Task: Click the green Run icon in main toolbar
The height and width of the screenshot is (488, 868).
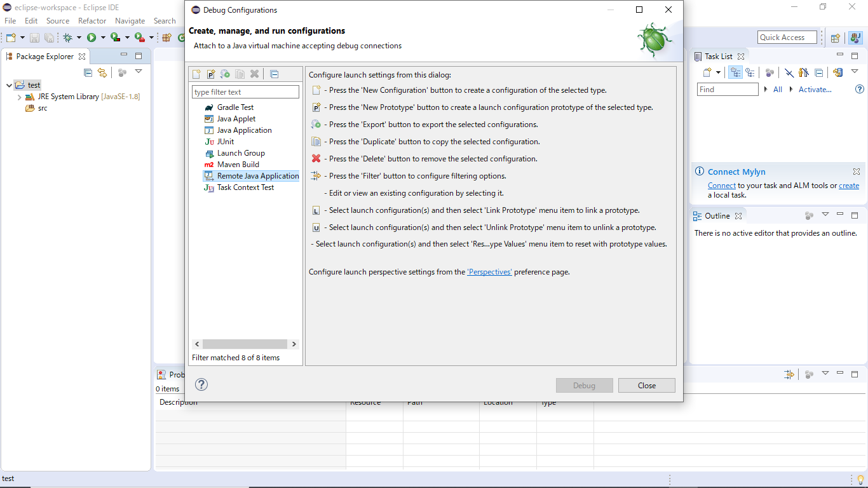Action: 92,37
